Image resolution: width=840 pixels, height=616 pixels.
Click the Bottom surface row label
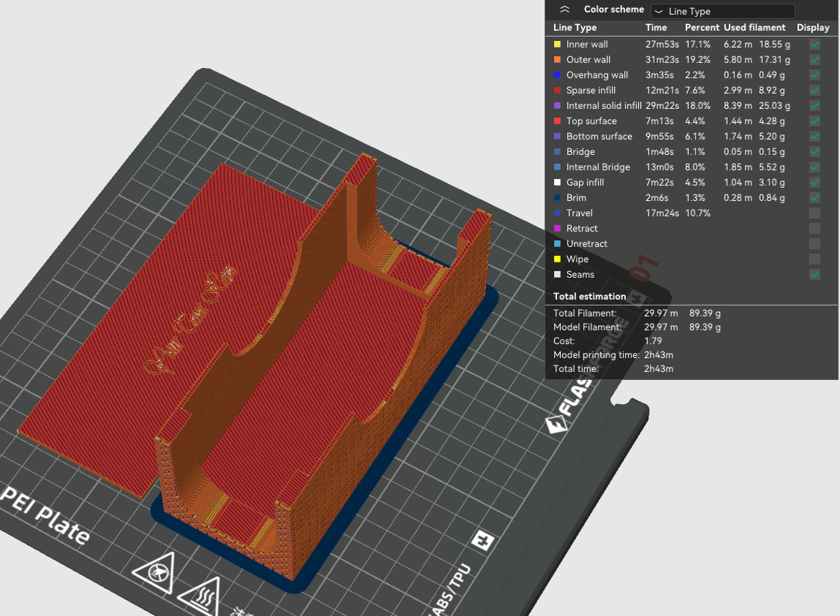599,137
